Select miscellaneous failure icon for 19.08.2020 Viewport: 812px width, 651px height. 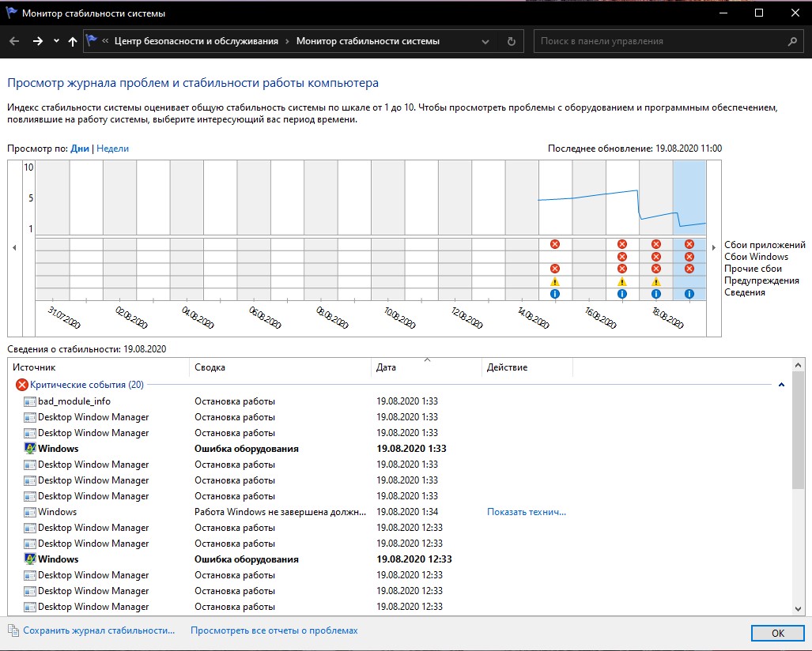coord(689,269)
